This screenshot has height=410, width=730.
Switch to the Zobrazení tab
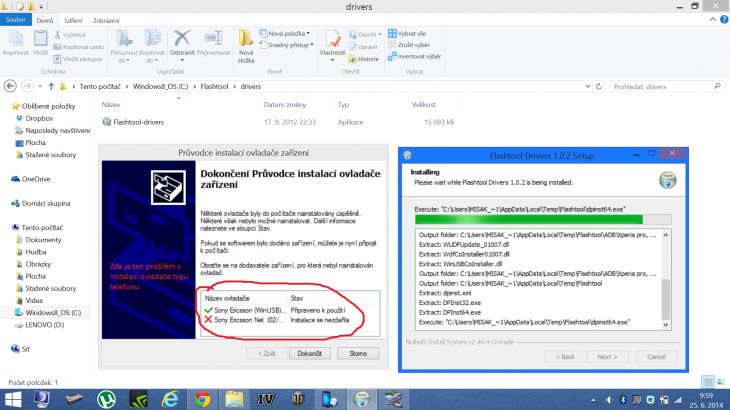[106, 20]
